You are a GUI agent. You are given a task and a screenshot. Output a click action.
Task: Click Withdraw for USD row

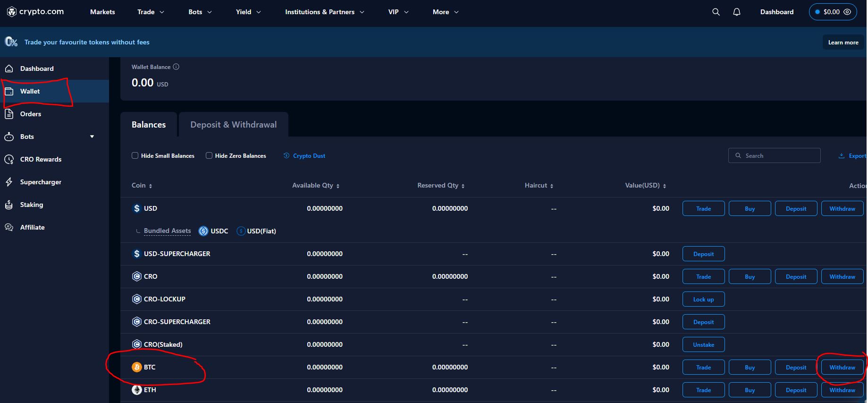click(843, 208)
